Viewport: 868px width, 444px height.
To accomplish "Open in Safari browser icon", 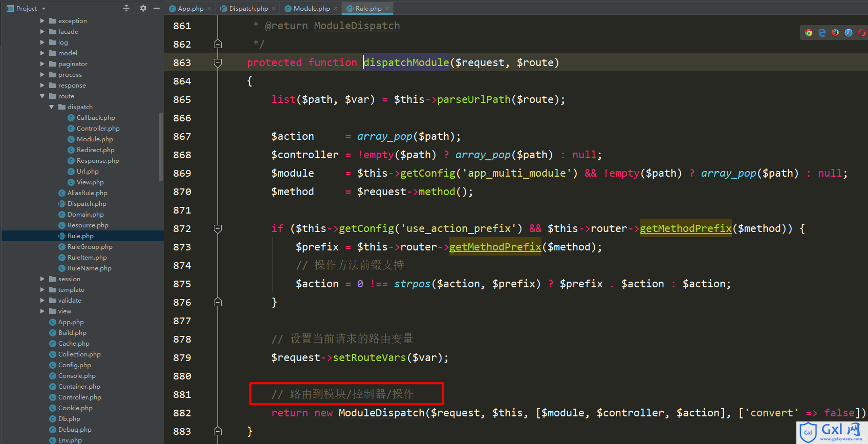I will coord(849,33).
